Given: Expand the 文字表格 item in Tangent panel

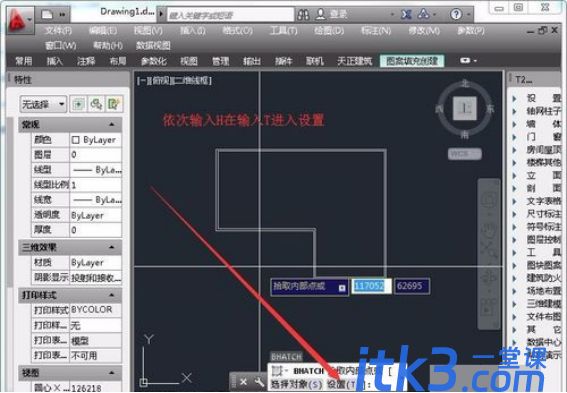Looking at the screenshot, I should (514, 201).
